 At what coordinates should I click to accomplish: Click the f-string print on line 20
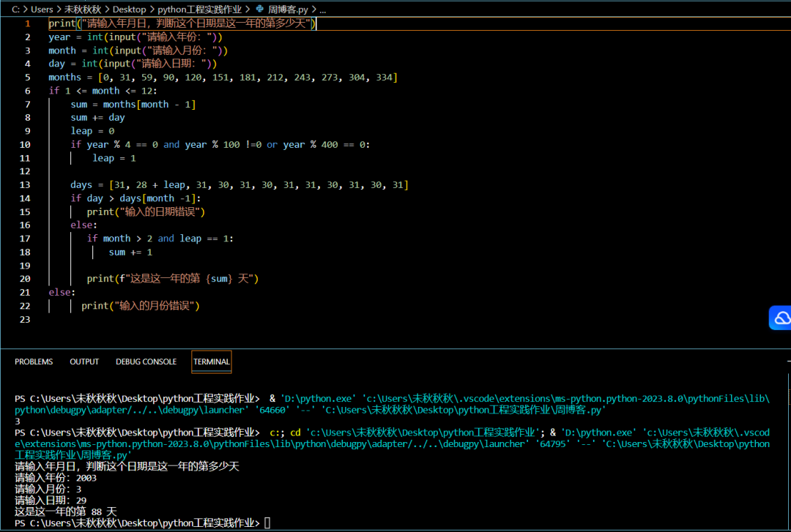(173, 279)
